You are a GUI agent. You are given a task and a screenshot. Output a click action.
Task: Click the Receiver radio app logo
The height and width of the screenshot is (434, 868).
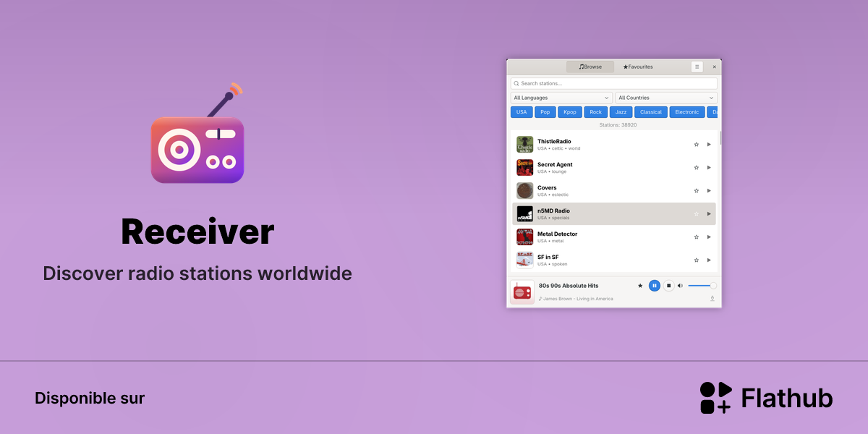tap(197, 133)
